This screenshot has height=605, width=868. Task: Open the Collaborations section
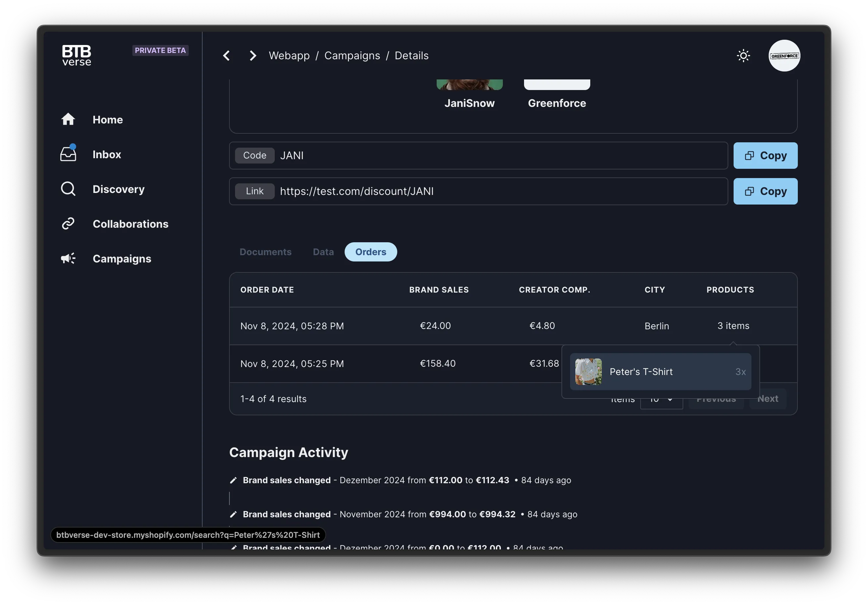pyautogui.click(x=130, y=224)
